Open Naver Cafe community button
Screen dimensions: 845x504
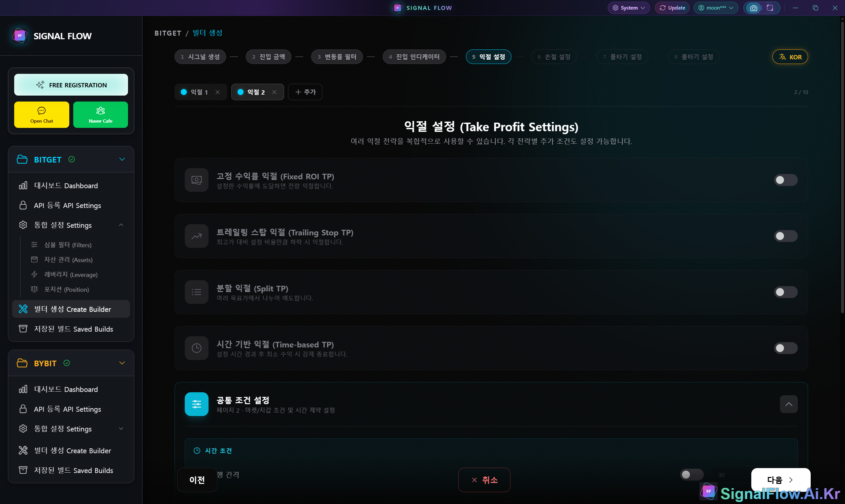100,114
